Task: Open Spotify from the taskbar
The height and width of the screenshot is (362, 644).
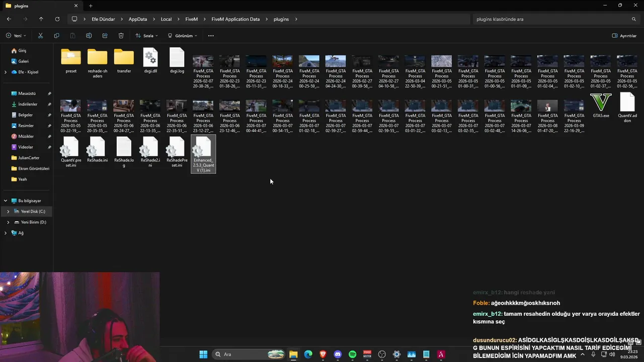Action: [352, 354]
